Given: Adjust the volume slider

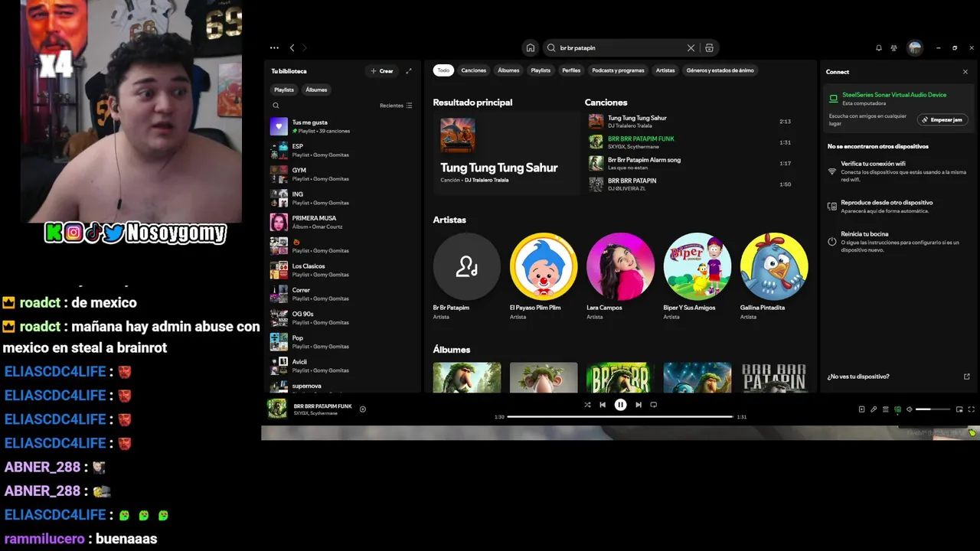Looking at the screenshot, I should 933,409.
